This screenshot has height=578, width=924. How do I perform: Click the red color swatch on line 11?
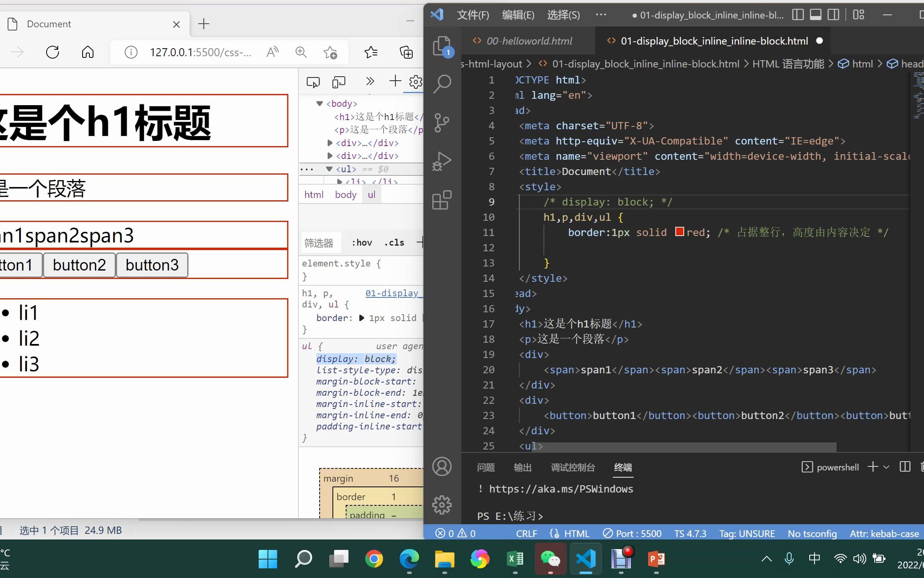click(679, 231)
